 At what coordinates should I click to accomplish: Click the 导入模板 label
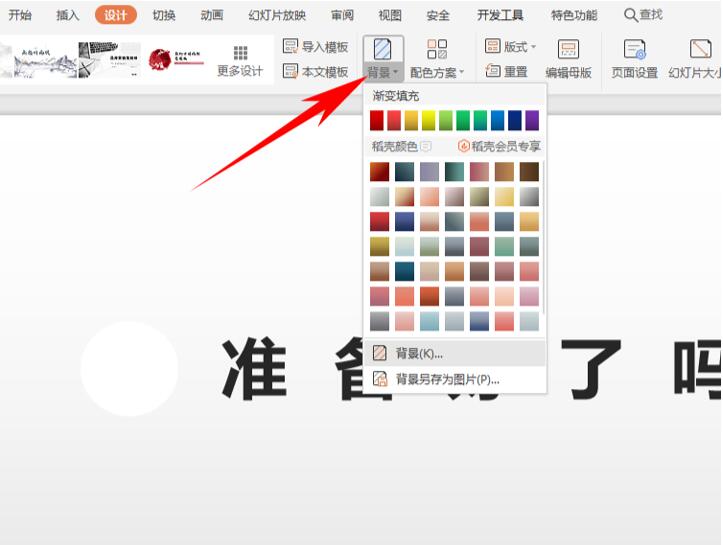coord(325,47)
